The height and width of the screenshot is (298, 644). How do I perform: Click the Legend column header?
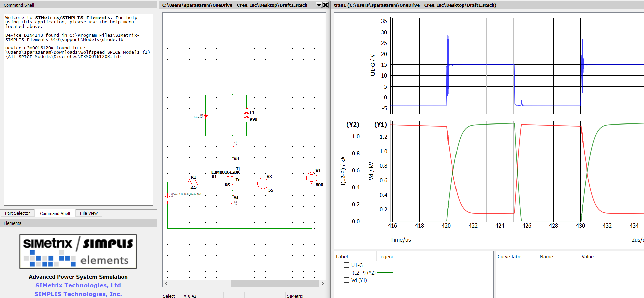point(386,257)
